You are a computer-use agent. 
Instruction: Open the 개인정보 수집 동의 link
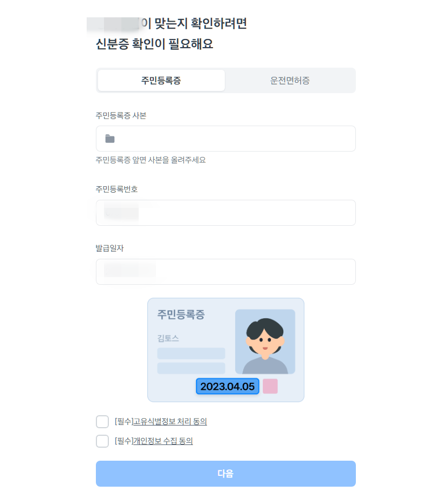coord(163,441)
